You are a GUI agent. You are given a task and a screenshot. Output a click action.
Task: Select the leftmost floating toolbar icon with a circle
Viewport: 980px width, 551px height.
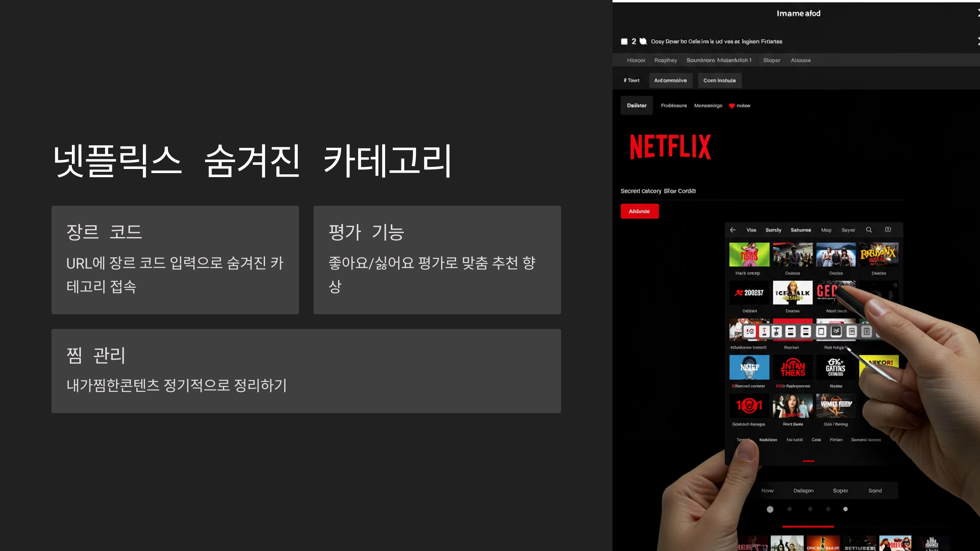tap(750, 331)
